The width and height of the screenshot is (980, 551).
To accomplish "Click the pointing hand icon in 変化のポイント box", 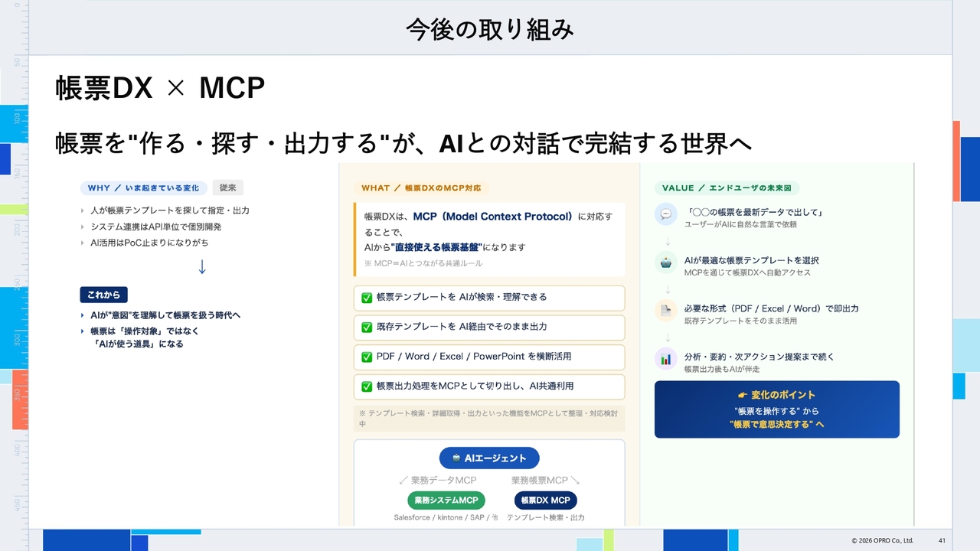I will 741,395.
